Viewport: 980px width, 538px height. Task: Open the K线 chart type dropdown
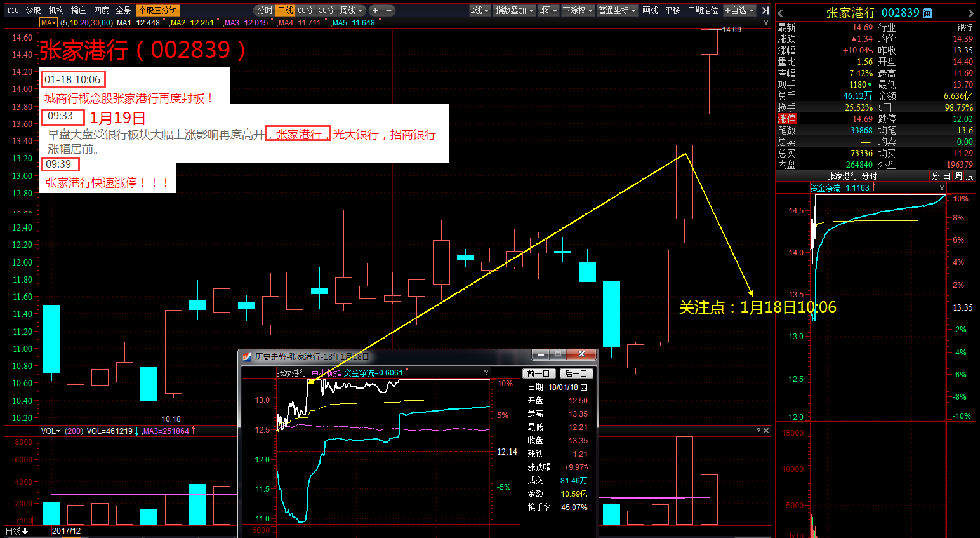click(x=480, y=10)
